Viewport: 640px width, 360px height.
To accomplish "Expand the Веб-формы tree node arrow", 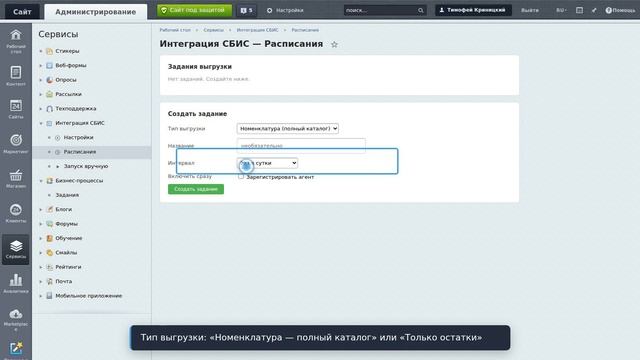I will pos(41,65).
